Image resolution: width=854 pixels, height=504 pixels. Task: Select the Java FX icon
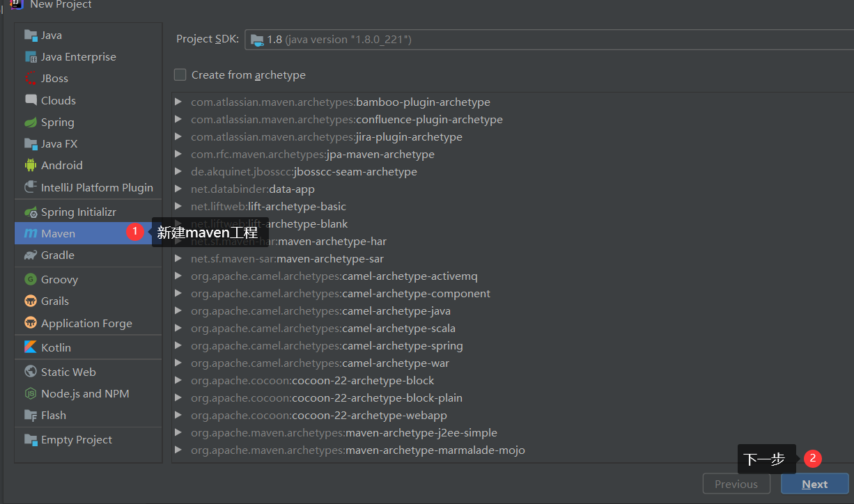[x=31, y=143]
